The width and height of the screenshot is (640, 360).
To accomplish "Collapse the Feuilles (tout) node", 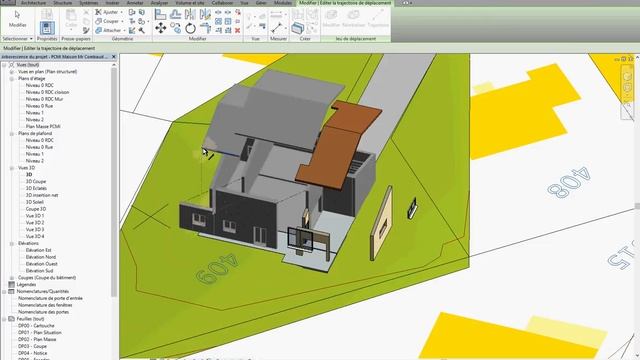I will point(4,319).
